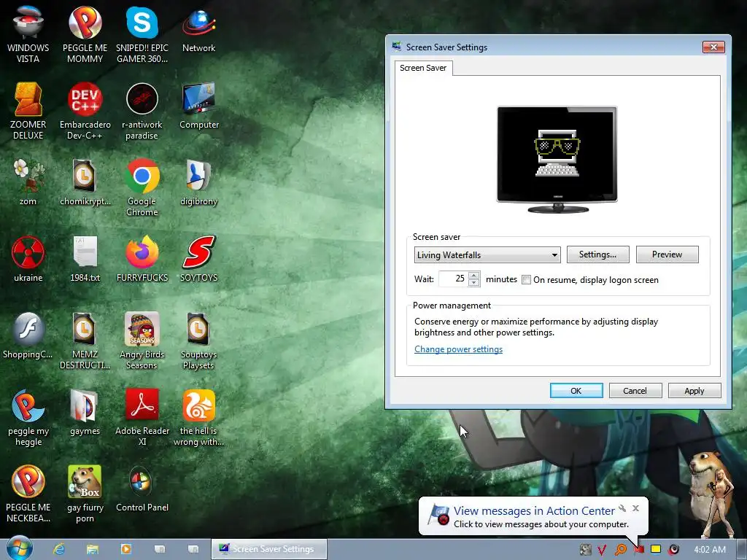The width and height of the screenshot is (747, 560).
Task: Open screen saver Settings... button
Action: (x=597, y=254)
